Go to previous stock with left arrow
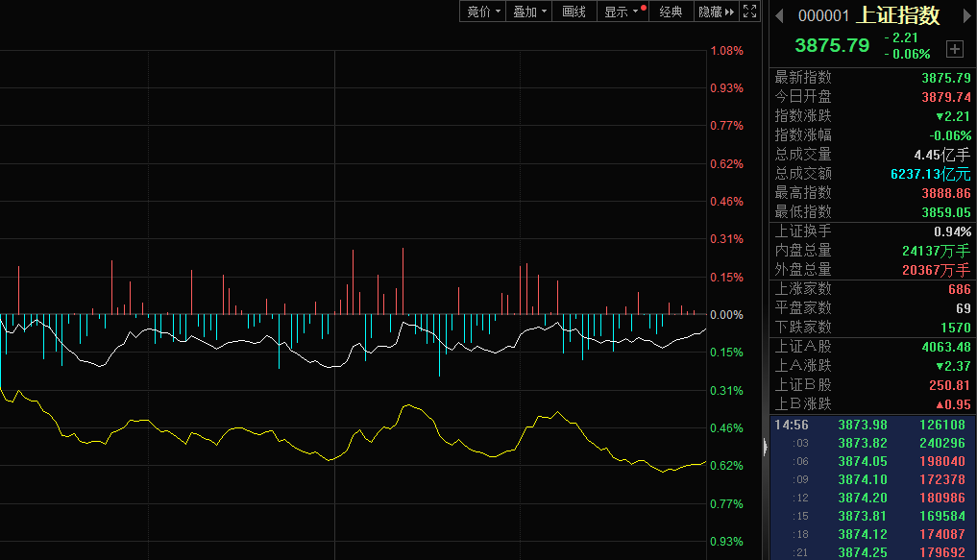 coord(780,15)
